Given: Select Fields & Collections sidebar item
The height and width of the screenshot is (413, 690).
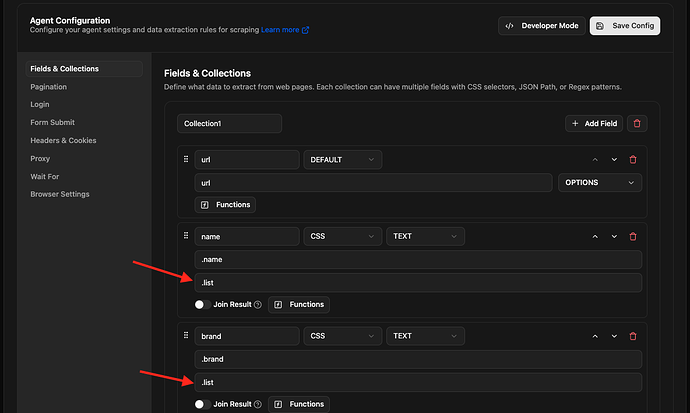Looking at the screenshot, I should point(84,69).
